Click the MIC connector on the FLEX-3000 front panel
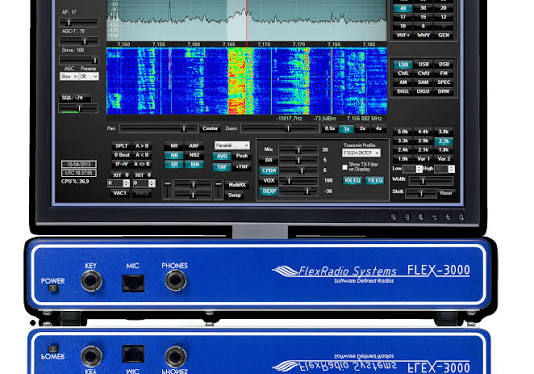 pyautogui.click(x=133, y=283)
